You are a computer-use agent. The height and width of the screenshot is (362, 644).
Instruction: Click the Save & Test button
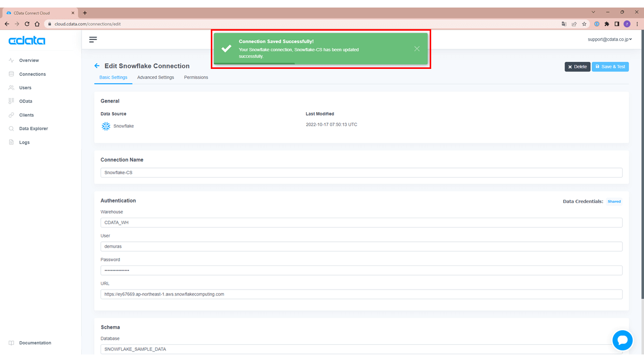pos(610,66)
